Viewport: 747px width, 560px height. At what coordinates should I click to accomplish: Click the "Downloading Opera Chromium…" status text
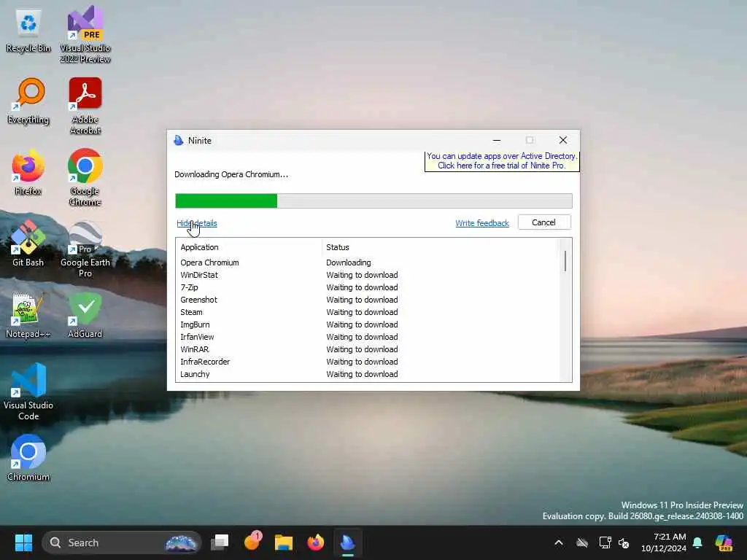tap(231, 174)
